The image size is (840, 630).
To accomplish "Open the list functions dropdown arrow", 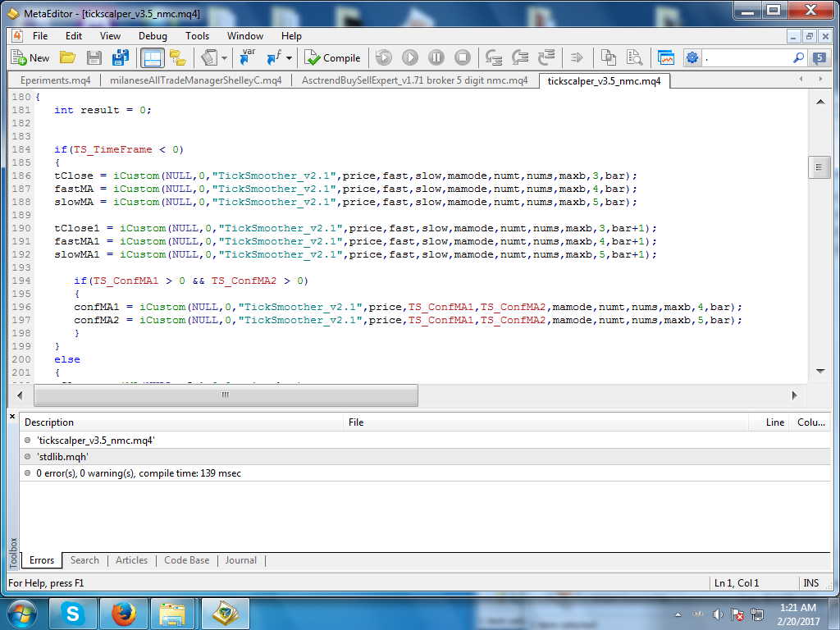I will [289, 58].
